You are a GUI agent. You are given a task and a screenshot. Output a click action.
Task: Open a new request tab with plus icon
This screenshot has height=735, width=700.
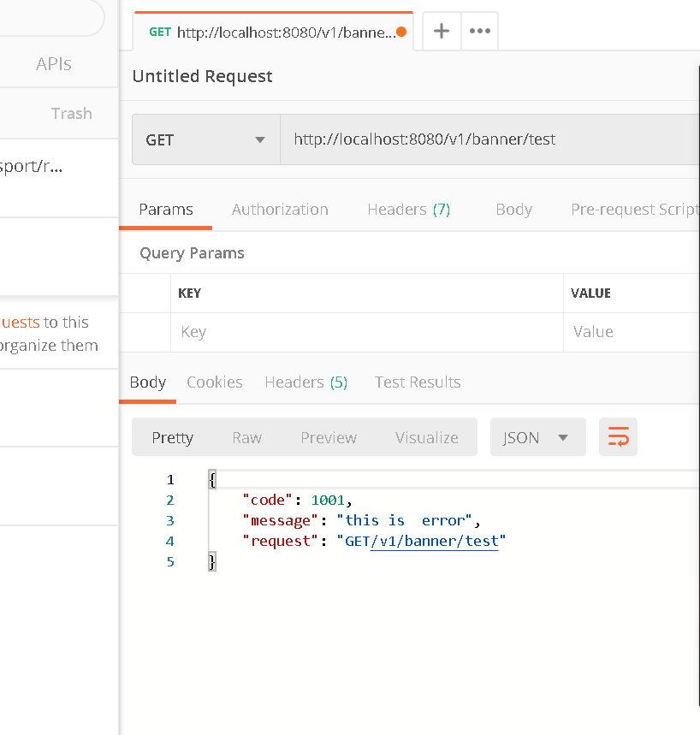click(442, 32)
